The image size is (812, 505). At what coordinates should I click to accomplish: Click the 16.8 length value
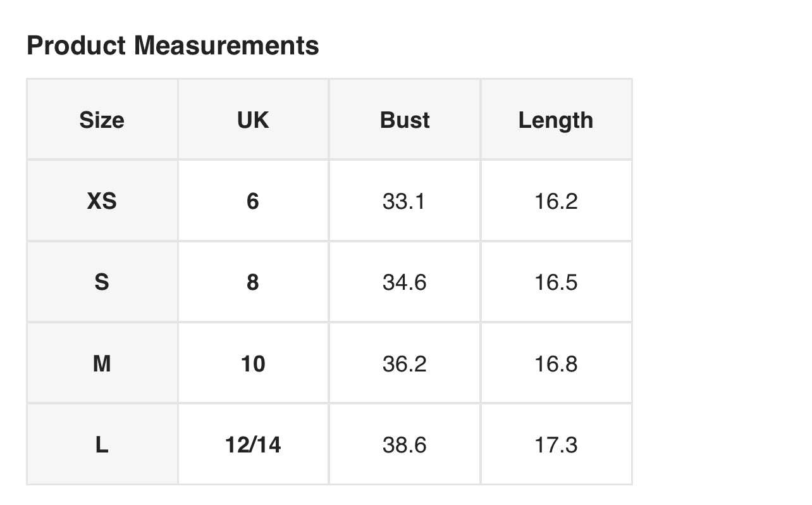click(556, 363)
